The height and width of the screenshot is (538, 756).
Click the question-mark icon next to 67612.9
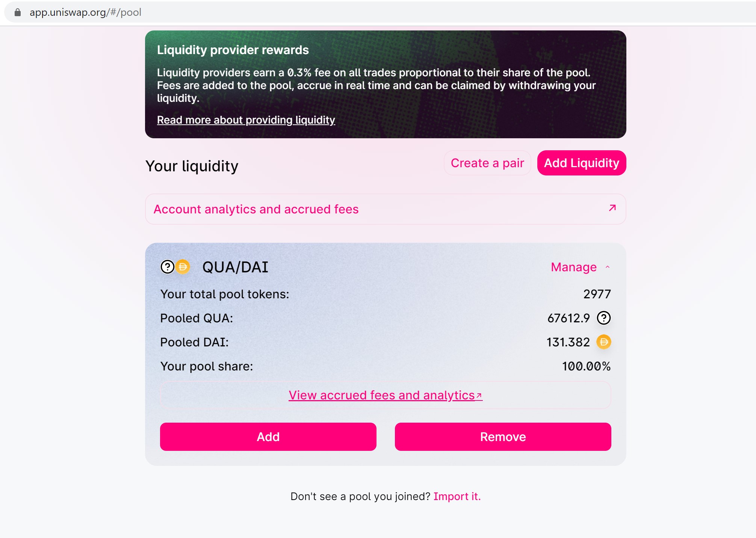pyautogui.click(x=603, y=318)
